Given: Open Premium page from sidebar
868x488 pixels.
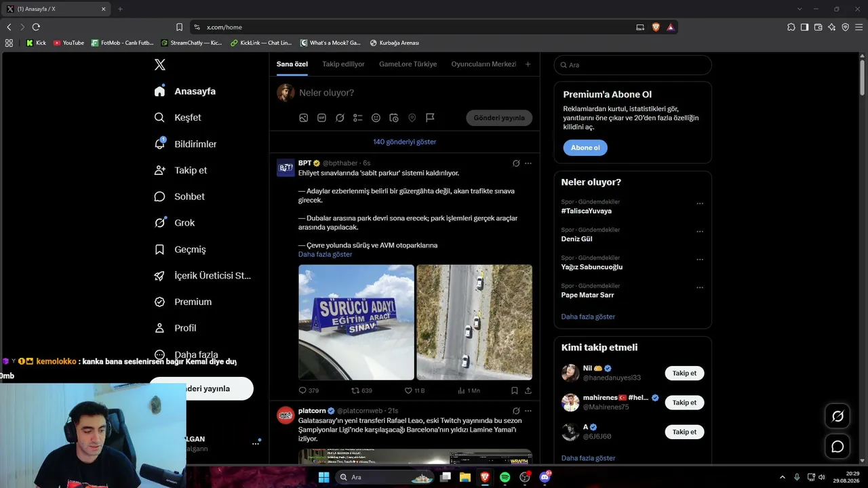Looking at the screenshot, I should point(182,302).
